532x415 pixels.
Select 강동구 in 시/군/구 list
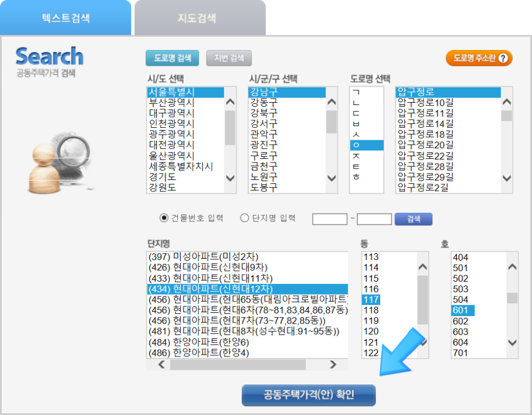point(287,102)
